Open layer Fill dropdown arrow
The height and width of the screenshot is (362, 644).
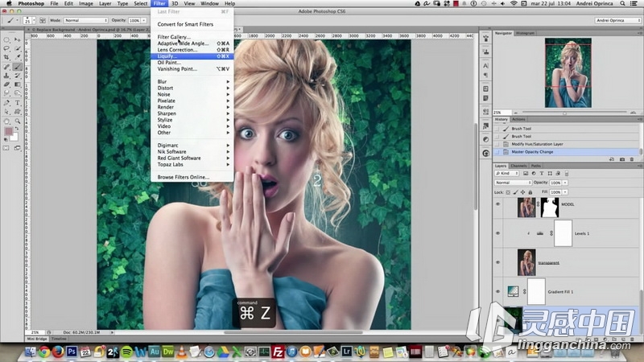click(x=565, y=192)
